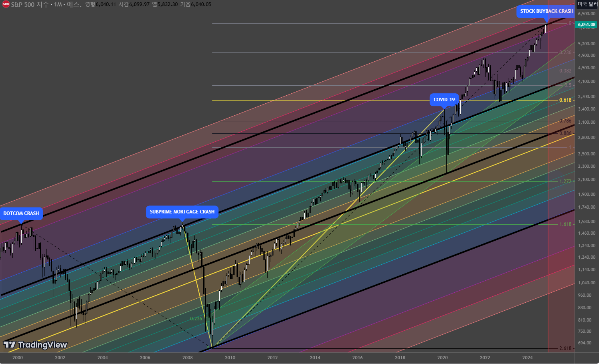Click the 3,400.00 price axis label

point(587,109)
